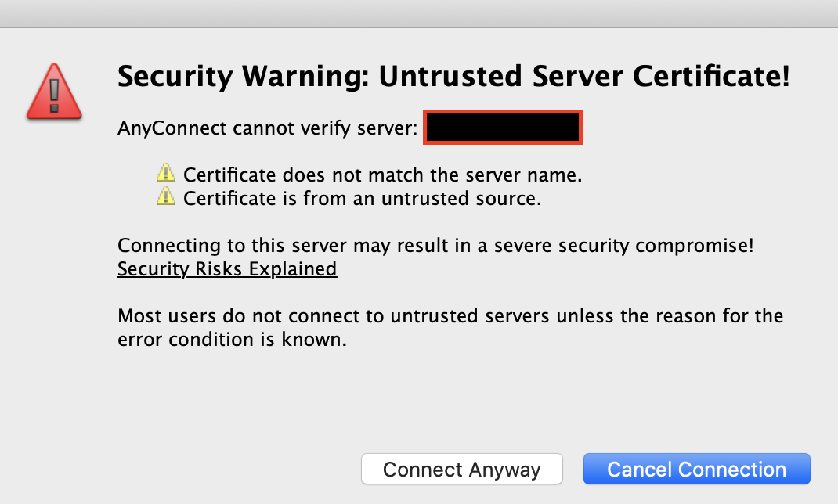Select the 'Security Warning: Untrusted Server Certificate!' heading
Screen dimensions: 838x504
point(453,76)
